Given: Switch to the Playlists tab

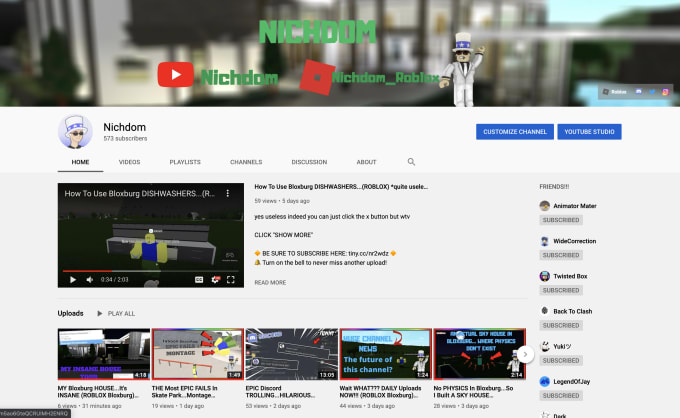Looking at the screenshot, I should tap(185, 162).
